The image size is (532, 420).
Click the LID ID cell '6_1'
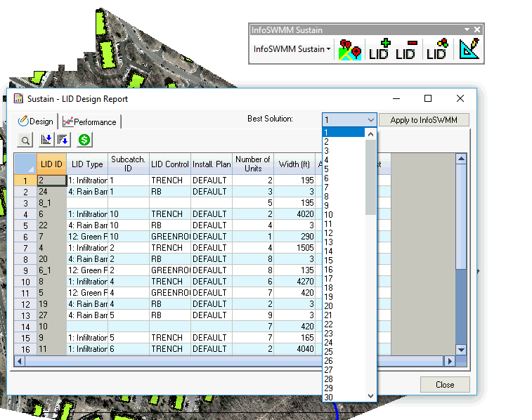coord(51,270)
